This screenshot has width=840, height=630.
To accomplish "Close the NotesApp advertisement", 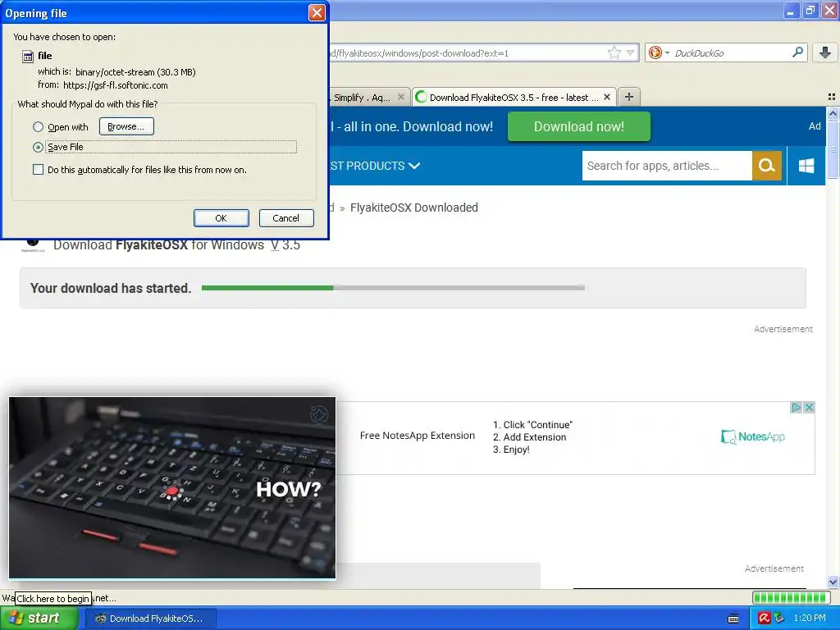I will point(809,408).
